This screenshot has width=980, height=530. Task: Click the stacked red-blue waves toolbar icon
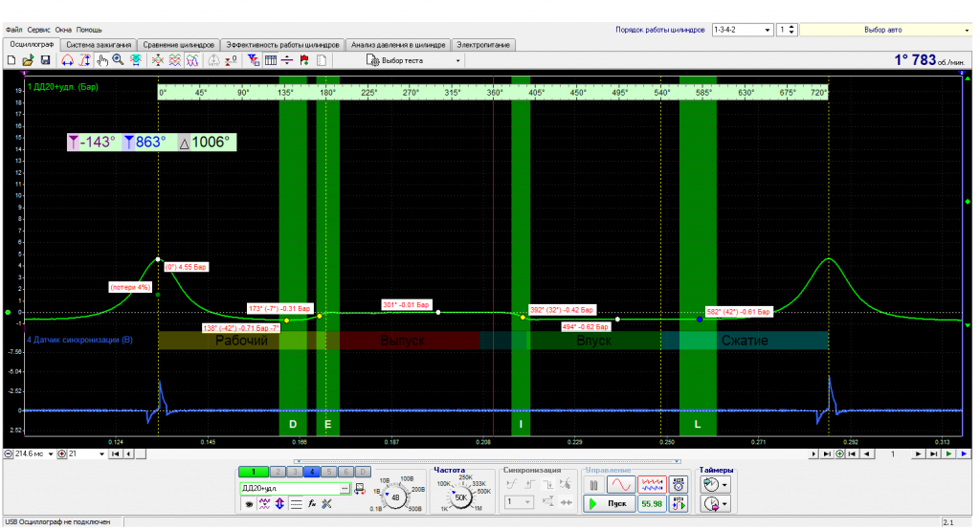pos(175,60)
